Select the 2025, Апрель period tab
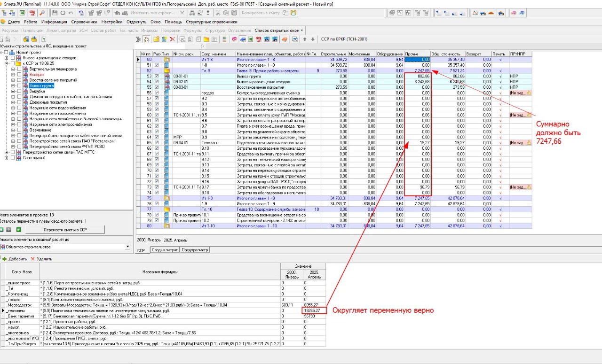The width and height of the screenshot is (602, 364). [174, 240]
